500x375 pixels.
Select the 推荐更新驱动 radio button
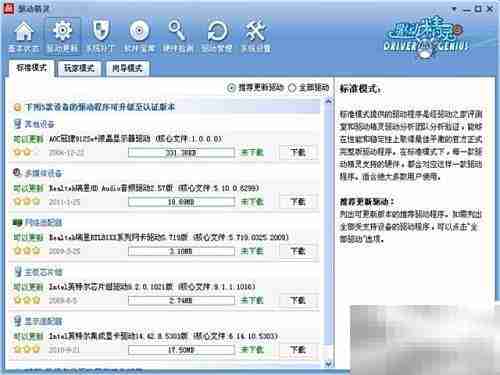pos(231,88)
